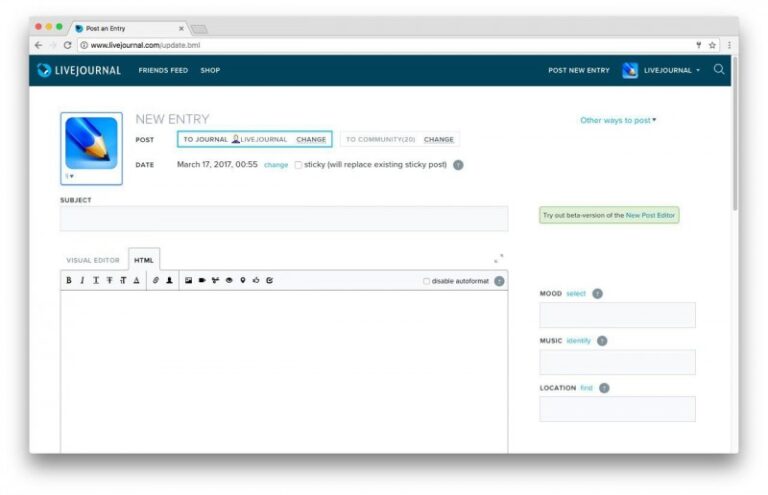The image size is (768, 495).
Task: Switch to the Visual Editor tab
Action: (x=93, y=260)
